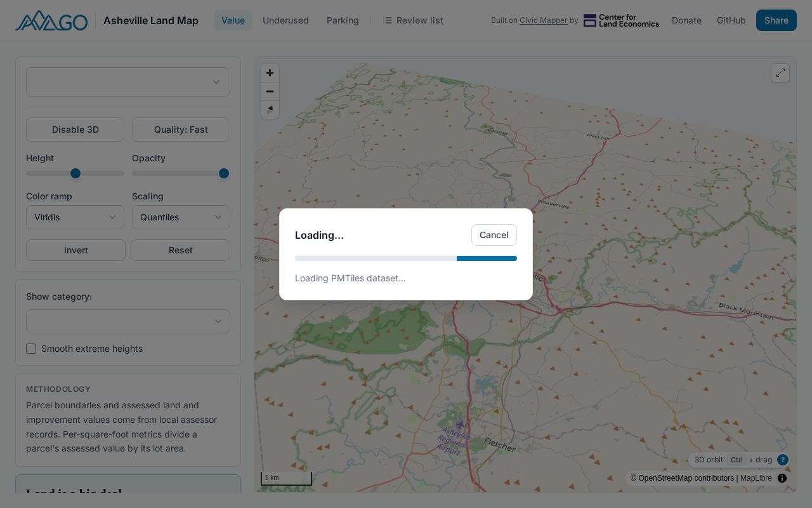Click the map zoom out minus icon
The width and height of the screenshot is (812, 508).
click(270, 91)
